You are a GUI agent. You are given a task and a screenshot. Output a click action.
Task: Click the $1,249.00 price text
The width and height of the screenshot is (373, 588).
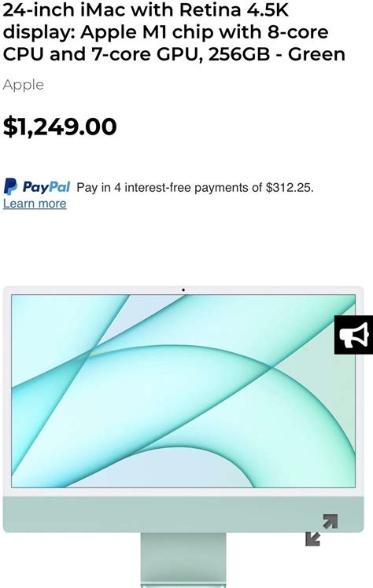pos(60,127)
